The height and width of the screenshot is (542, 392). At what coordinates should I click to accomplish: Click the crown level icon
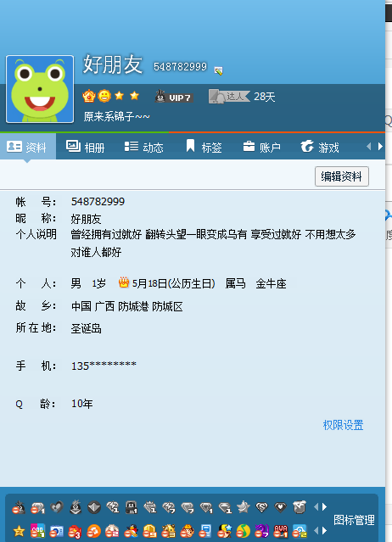pos(89,96)
